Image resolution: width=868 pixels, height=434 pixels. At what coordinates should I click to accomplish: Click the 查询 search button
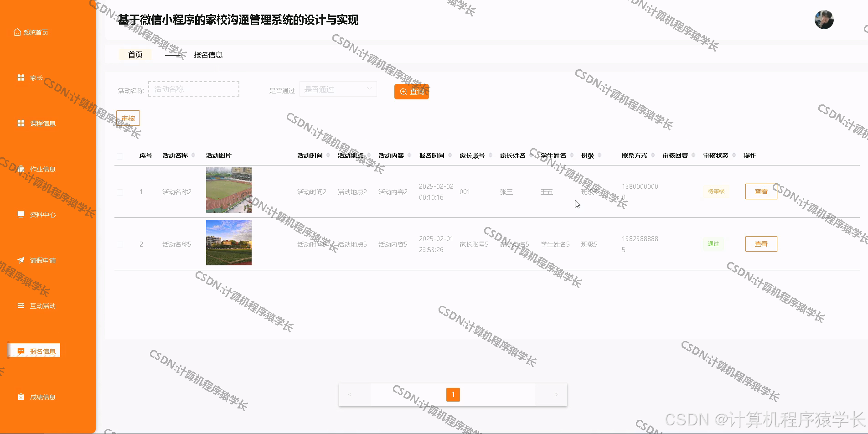412,92
